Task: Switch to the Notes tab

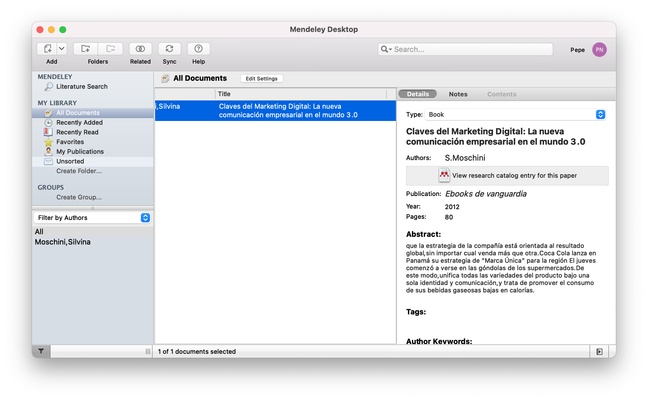Action: click(x=458, y=94)
